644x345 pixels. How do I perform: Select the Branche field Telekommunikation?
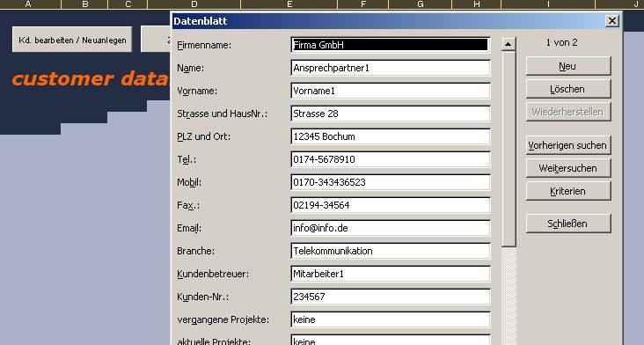coord(390,251)
